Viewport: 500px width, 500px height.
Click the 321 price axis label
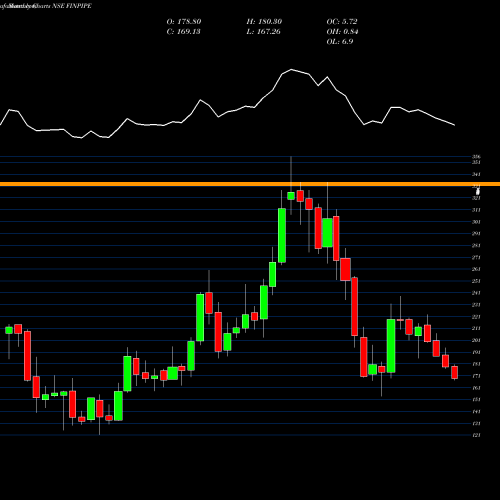point(476,198)
